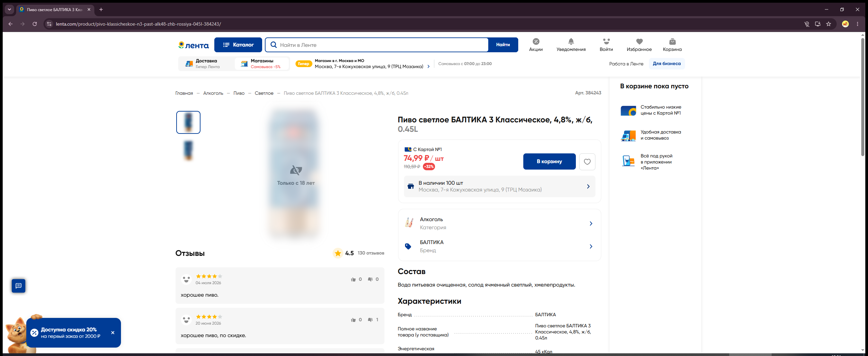Click the site info icon in address bar

49,24
